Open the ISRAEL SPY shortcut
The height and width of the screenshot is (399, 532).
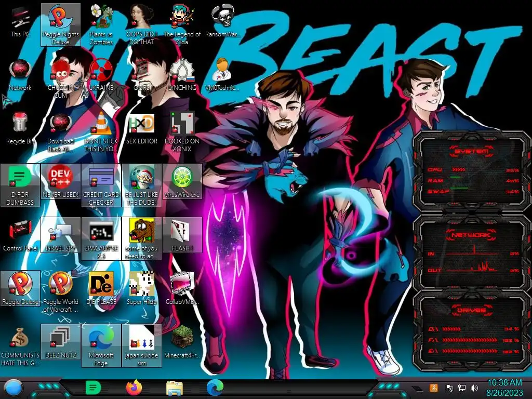pyautogui.click(x=60, y=235)
